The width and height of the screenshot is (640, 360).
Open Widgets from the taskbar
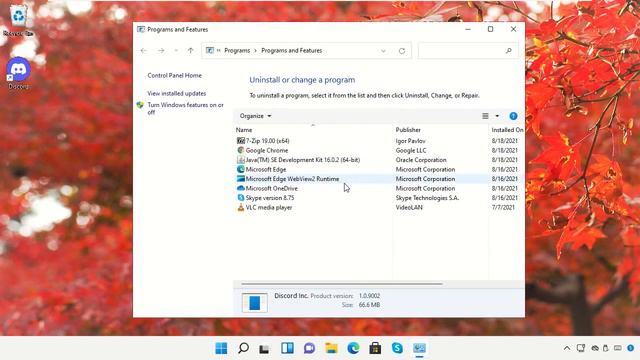click(x=287, y=348)
